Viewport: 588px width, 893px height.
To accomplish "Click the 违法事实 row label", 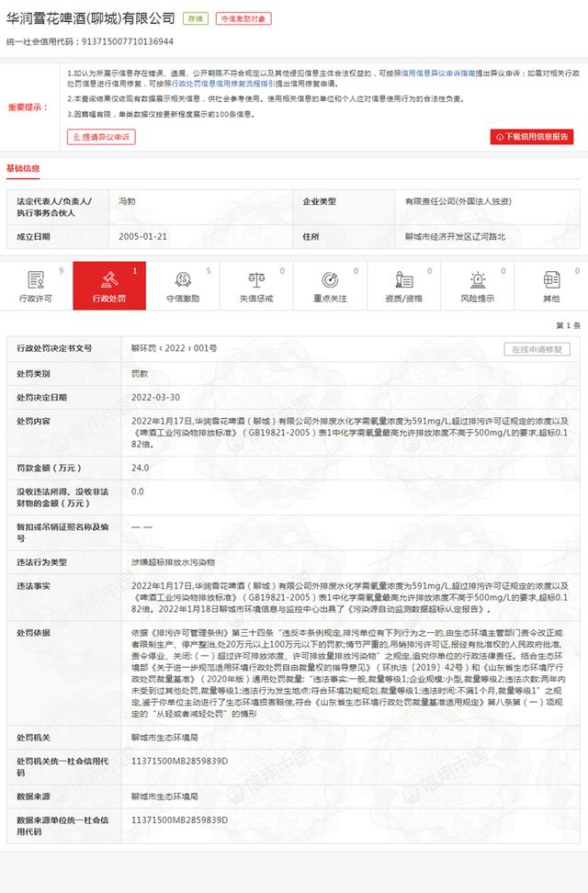I will pos(34,585).
